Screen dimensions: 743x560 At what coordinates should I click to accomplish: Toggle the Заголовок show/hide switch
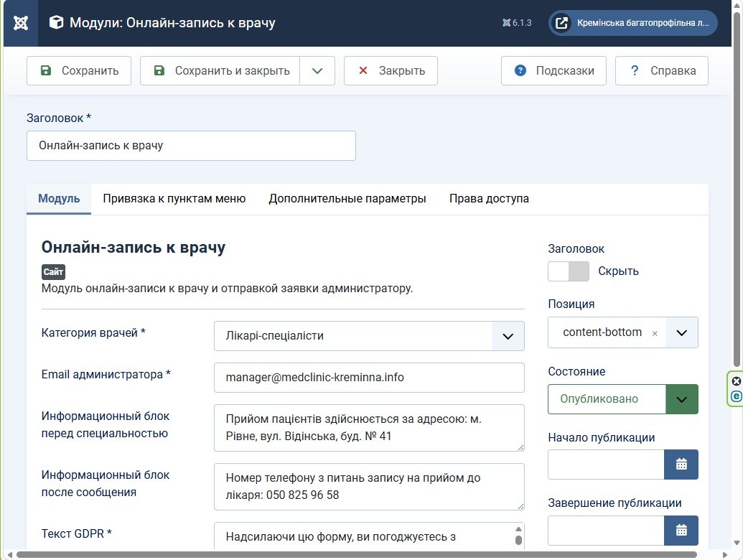click(x=568, y=271)
